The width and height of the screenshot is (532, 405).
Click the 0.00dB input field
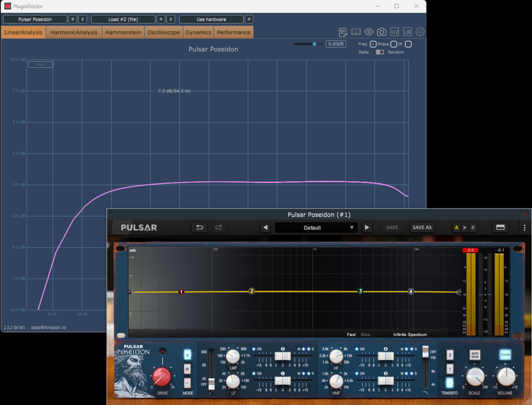[x=336, y=44]
